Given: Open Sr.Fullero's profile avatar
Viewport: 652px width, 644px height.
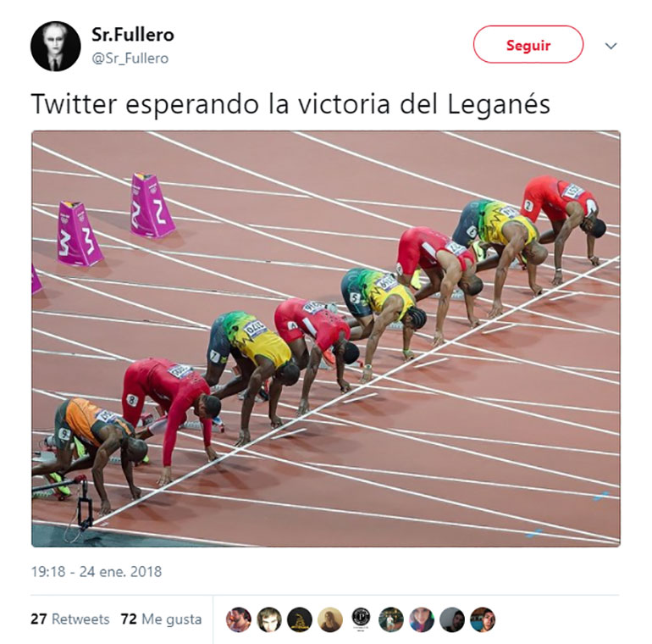Looking at the screenshot, I should pyautogui.click(x=55, y=46).
